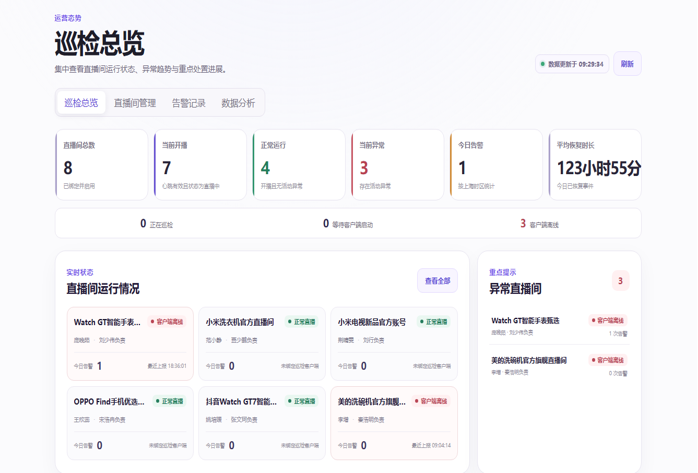
Task: Click 正常直播 badge on 小米洗衣机 card
Action: click(301, 322)
